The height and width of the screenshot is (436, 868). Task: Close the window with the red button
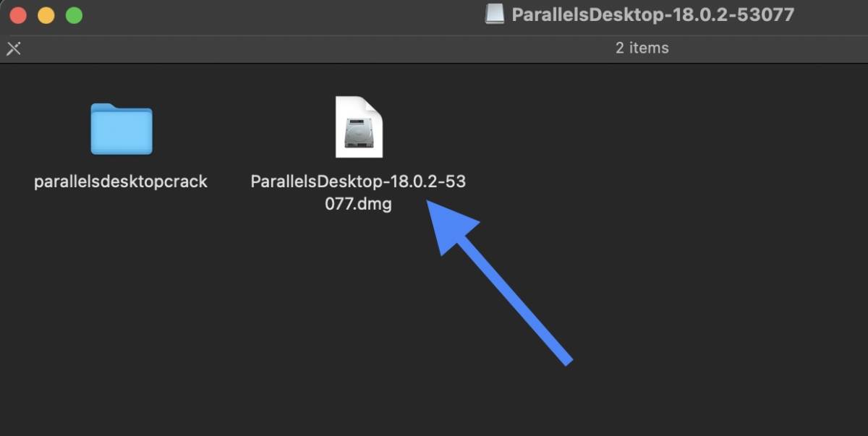18,15
